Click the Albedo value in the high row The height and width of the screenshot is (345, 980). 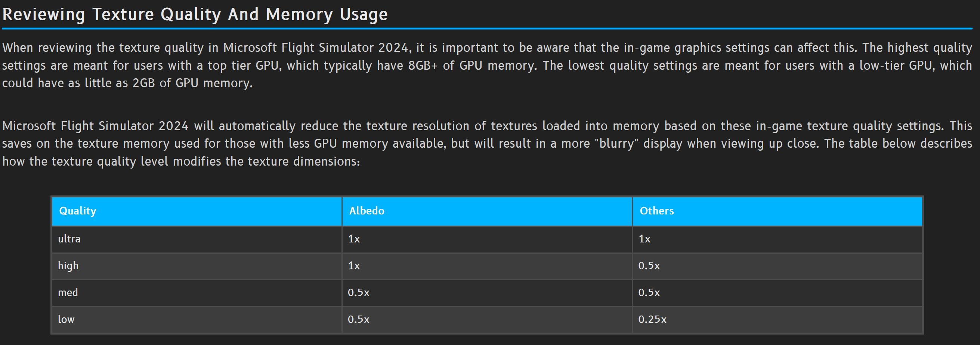tap(354, 266)
